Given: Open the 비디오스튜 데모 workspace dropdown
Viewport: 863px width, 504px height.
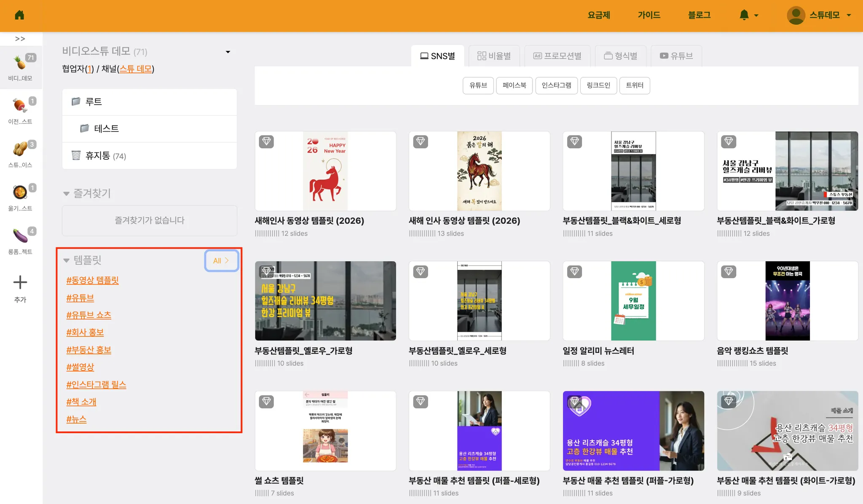Looking at the screenshot, I should (228, 52).
